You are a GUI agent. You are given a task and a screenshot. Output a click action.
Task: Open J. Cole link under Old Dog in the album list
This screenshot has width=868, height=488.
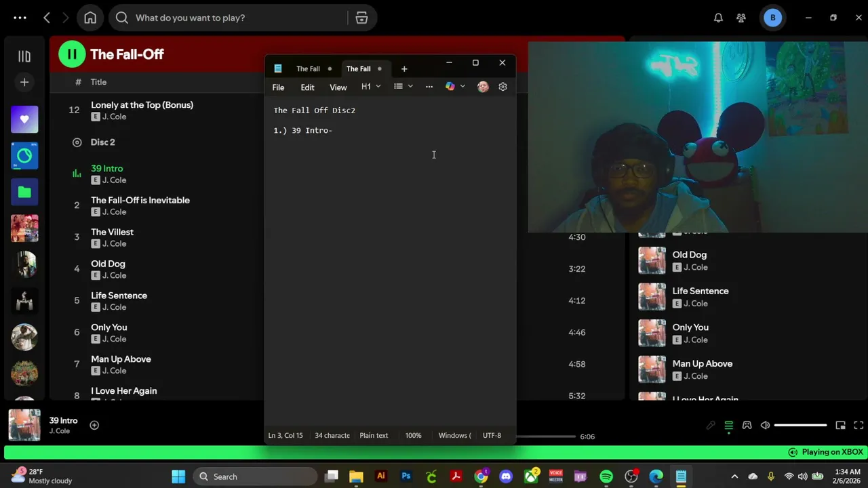click(114, 275)
